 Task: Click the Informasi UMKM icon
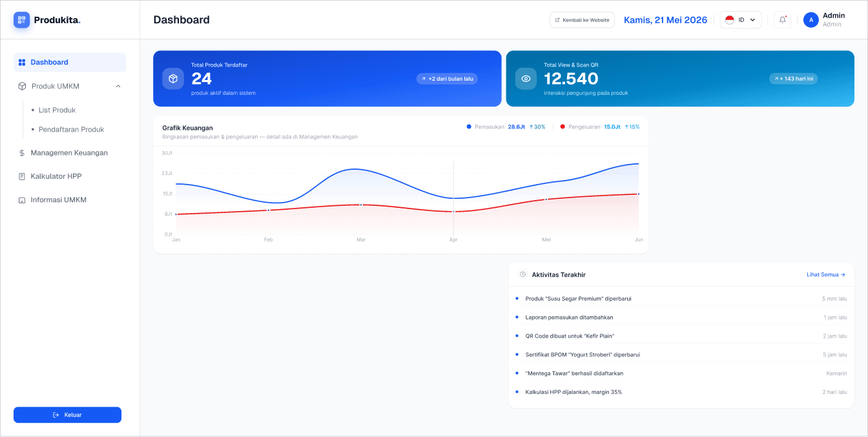tap(22, 200)
